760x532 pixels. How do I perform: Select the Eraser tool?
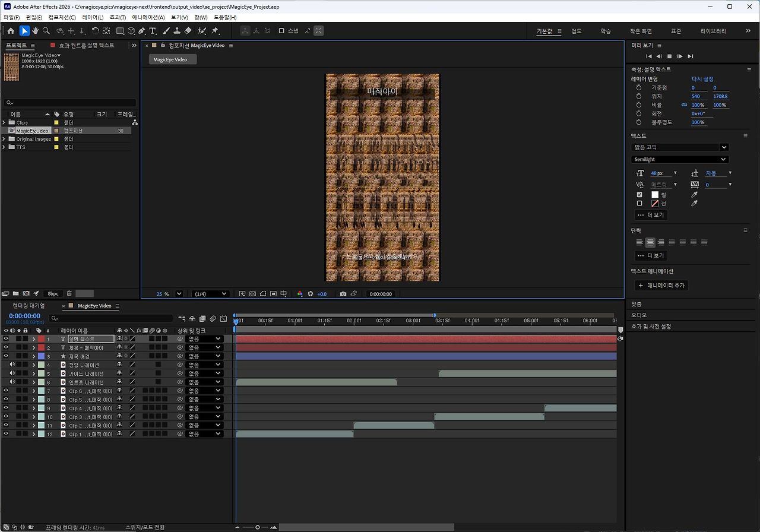pos(188,31)
